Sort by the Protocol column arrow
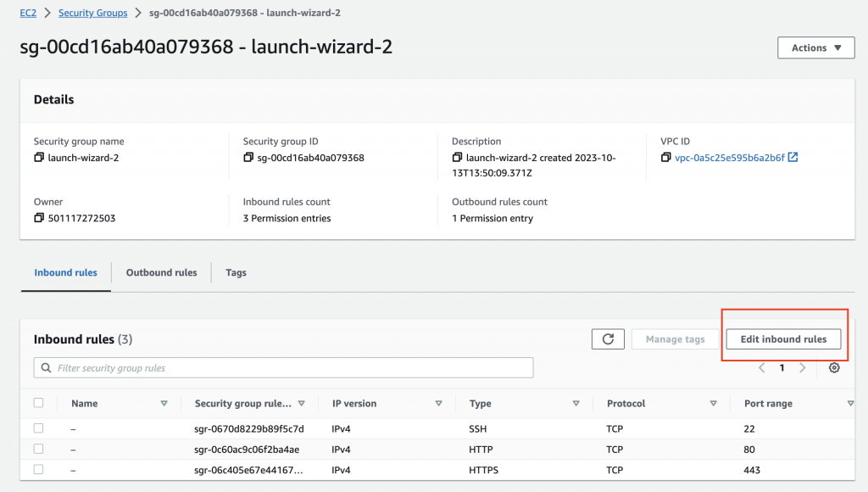Viewport: 868px width, 492px height. [x=714, y=404]
